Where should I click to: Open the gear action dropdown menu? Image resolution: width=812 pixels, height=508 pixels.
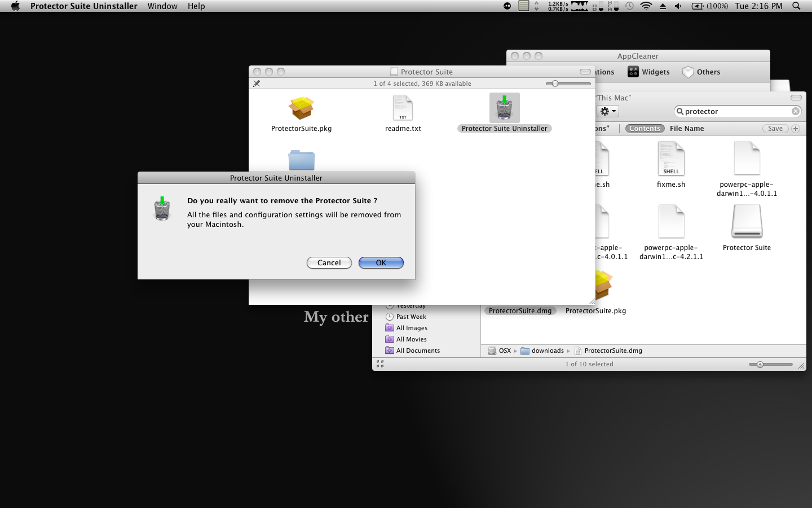[x=608, y=112]
